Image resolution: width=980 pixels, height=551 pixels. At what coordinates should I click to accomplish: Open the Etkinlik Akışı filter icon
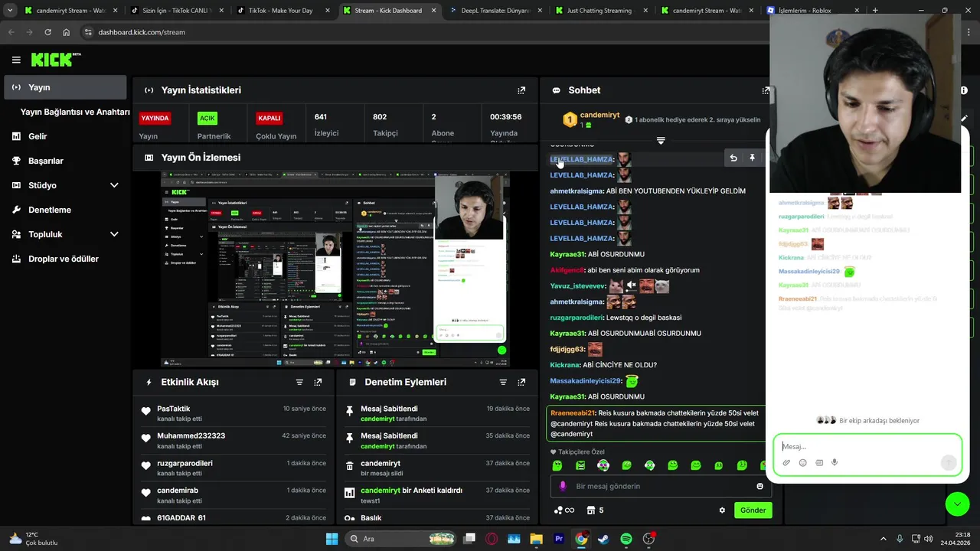pos(299,382)
